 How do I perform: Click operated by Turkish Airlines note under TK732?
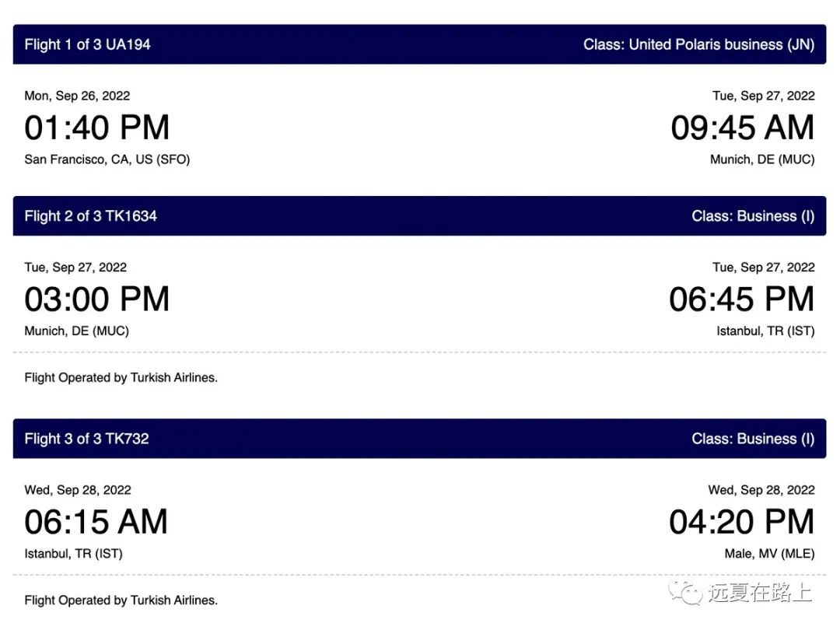pyautogui.click(x=121, y=600)
